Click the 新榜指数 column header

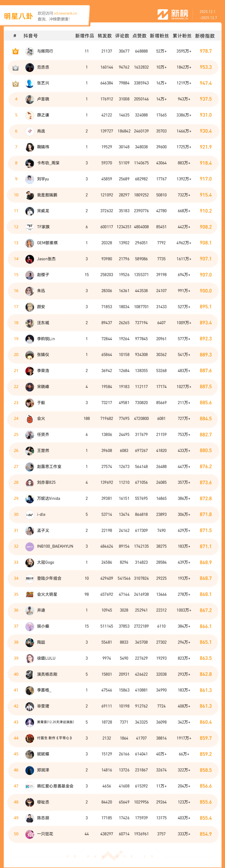pos(205,36)
